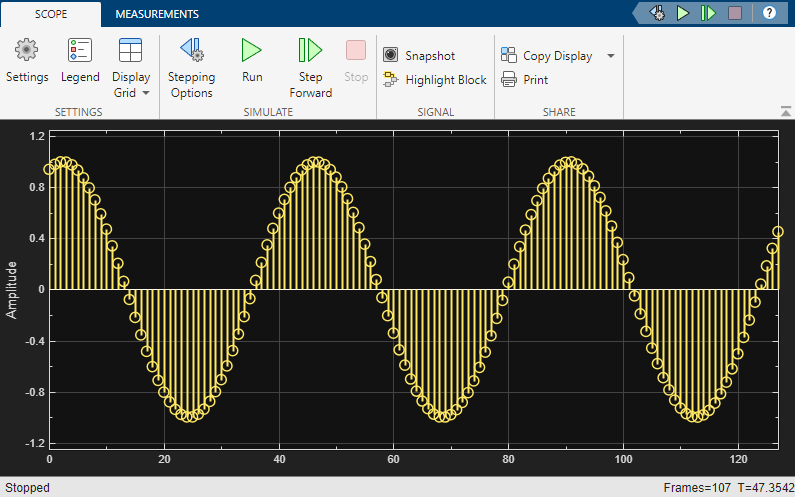Switch to the MEASUREMENTS tab
795x497 pixels.
coord(157,14)
